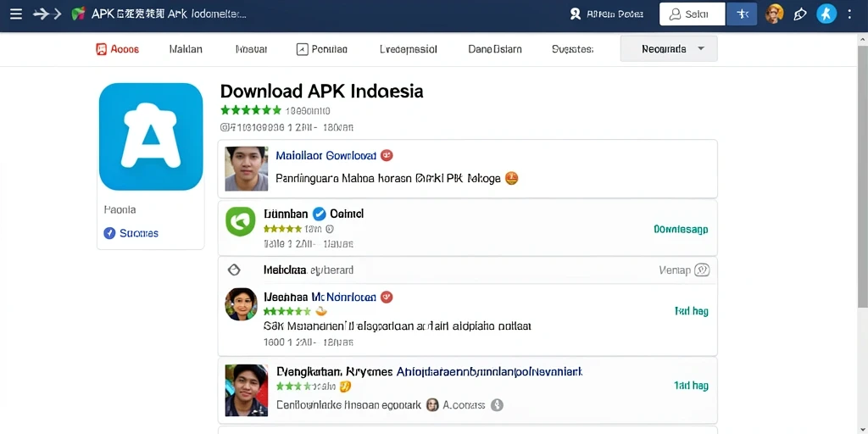Click the page vertical scrollbar thumb
The height and width of the screenshot is (434, 868).
pos(862,177)
